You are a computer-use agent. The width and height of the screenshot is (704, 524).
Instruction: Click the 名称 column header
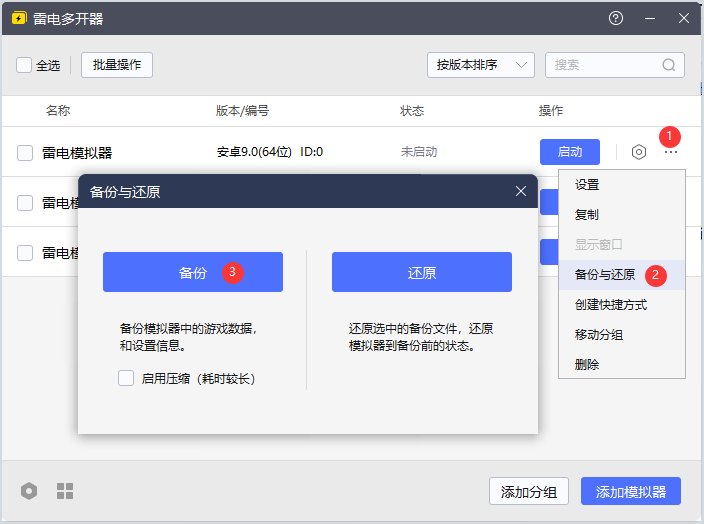[x=58, y=111]
